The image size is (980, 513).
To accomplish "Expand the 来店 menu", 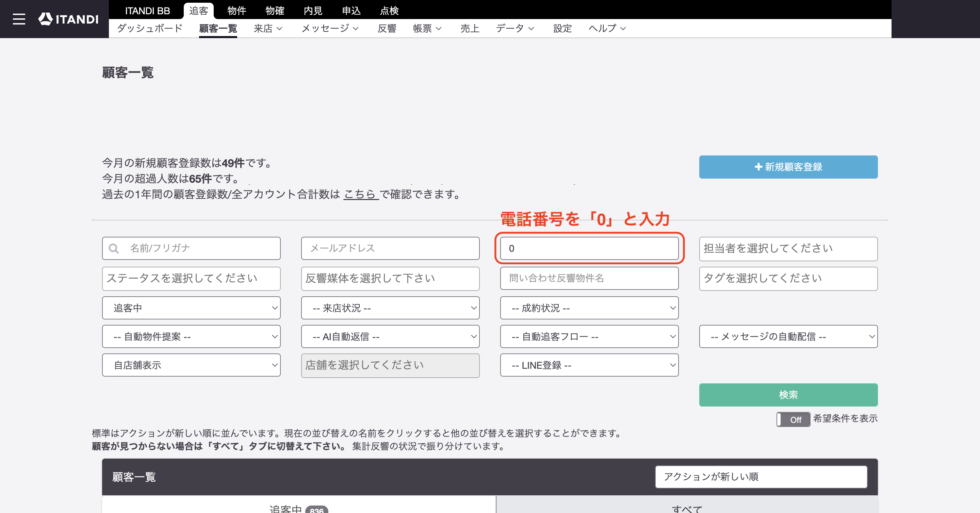I will [x=268, y=28].
